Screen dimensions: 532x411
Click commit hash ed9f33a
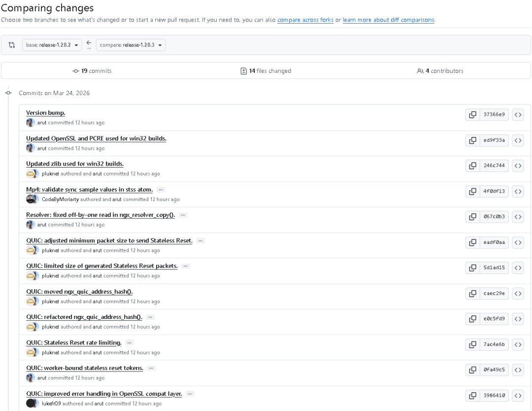click(494, 140)
